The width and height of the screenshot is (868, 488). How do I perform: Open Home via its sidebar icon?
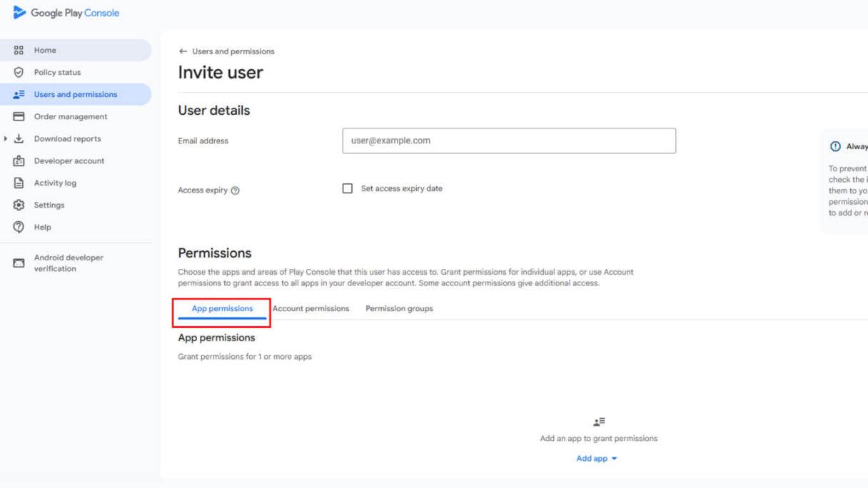(19, 51)
